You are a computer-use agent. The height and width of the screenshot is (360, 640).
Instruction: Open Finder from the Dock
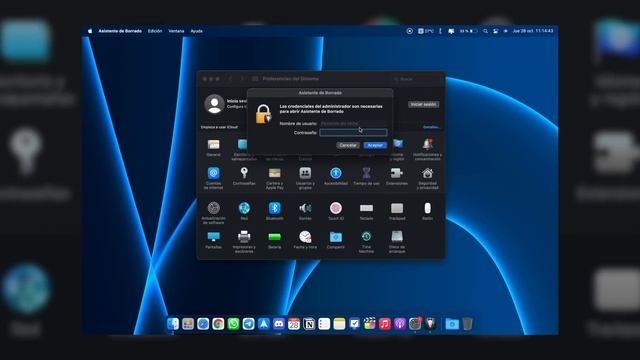click(173, 324)
